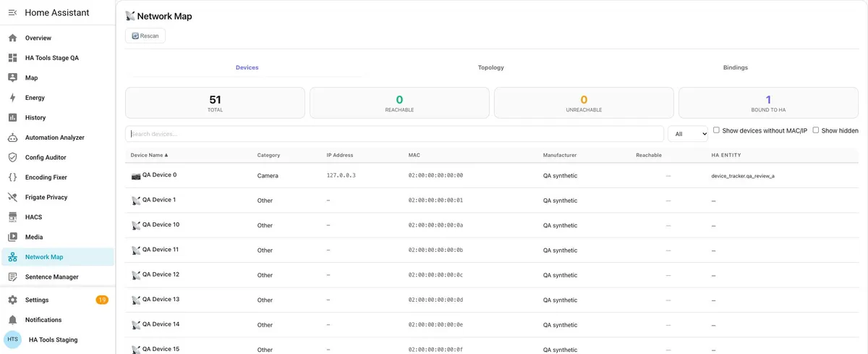Click MAC 02:00:00:00:00:0a

435,226
